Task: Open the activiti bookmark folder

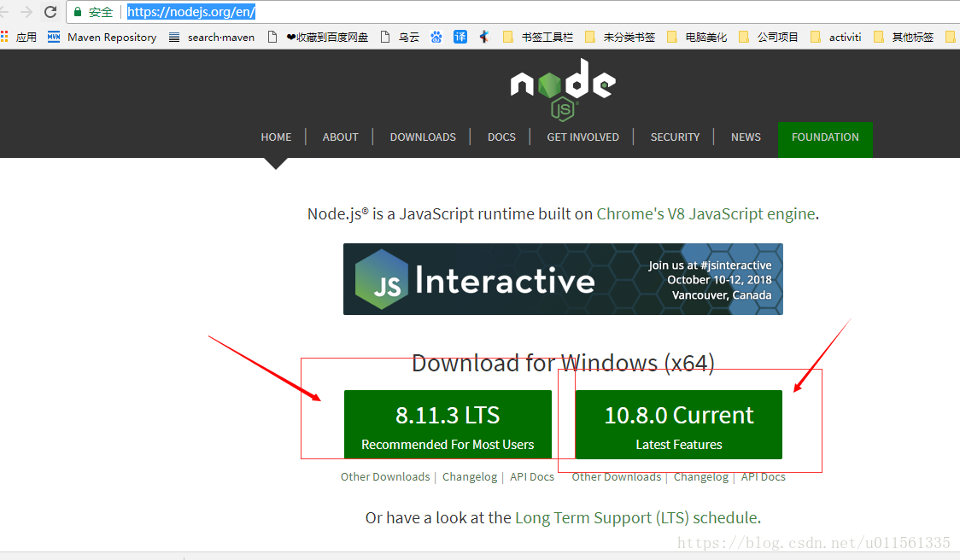Action: pos(835,37)
